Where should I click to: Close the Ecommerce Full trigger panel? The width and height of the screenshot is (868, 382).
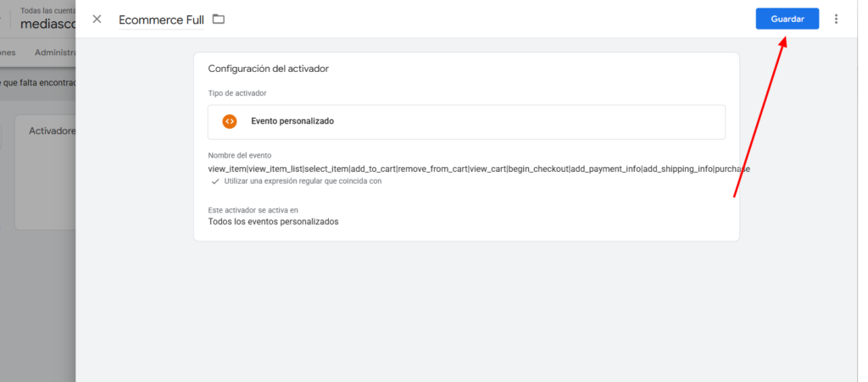(97, 19)
